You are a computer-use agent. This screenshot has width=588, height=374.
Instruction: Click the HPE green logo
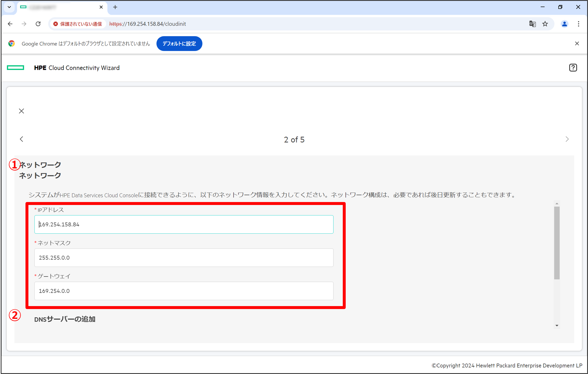point(16,68)
